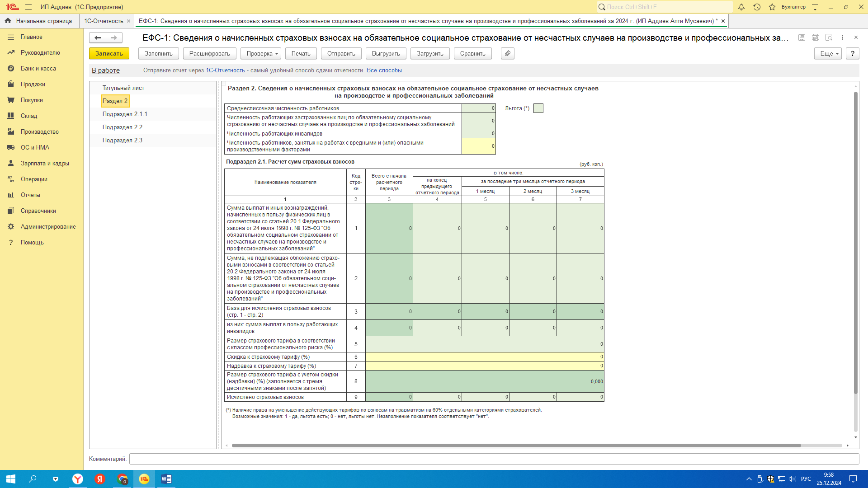
Task: Toggle the Льгота (*) box
Action: coord(538,108)
